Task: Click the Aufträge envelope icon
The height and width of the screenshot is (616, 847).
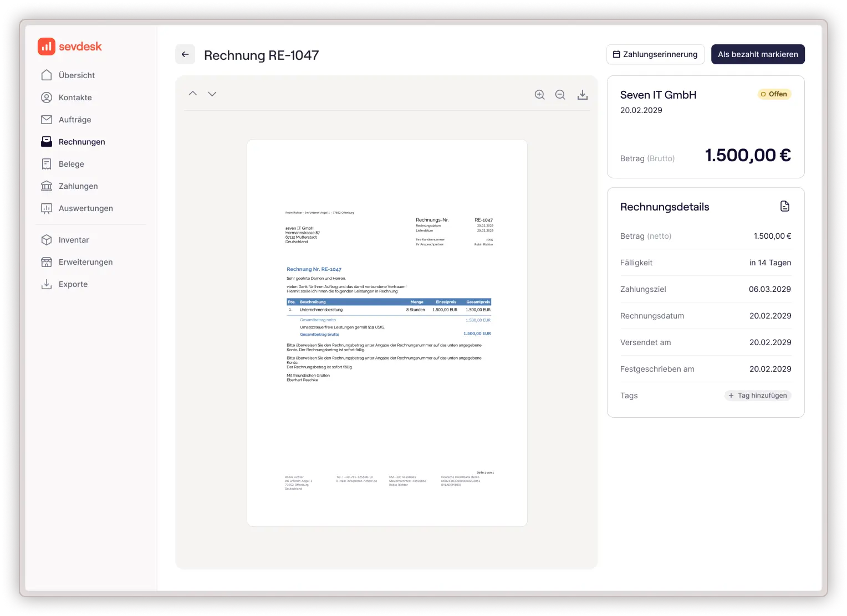Action: [x=47, y=120]
